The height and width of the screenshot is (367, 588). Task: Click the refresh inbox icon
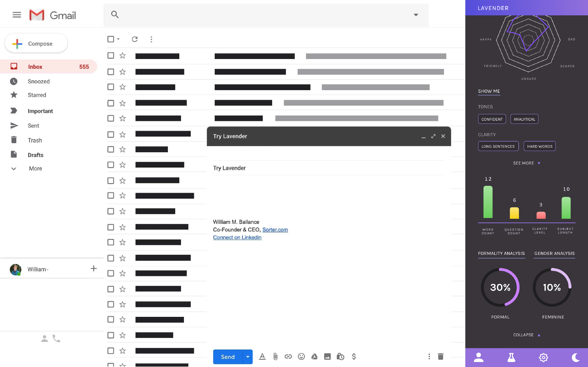[135, 39]
